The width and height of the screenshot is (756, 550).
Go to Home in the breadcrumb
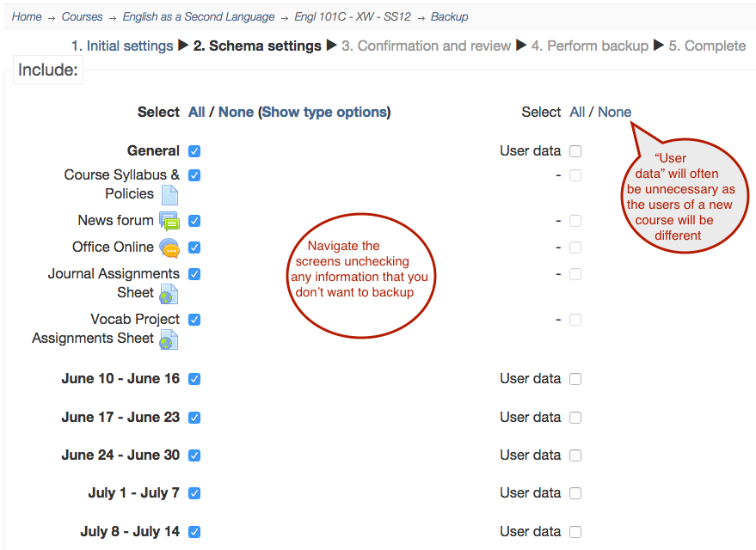[x=27, y=17]
